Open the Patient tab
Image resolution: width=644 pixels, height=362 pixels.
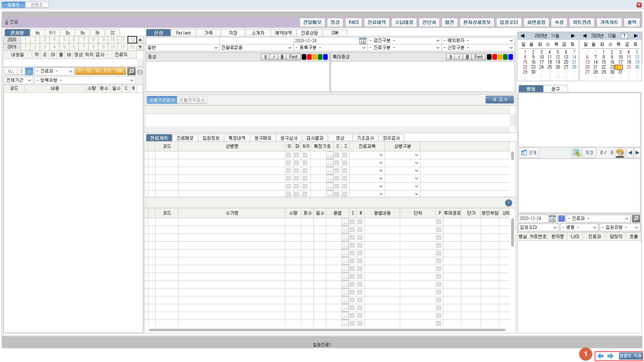(x=183, y=33)
